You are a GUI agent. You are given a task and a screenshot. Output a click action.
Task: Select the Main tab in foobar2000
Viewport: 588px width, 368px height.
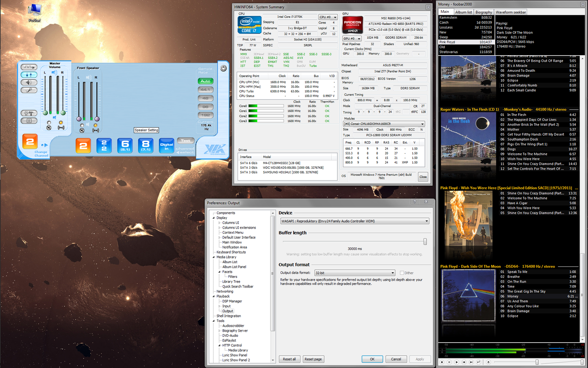coord(445,11)
